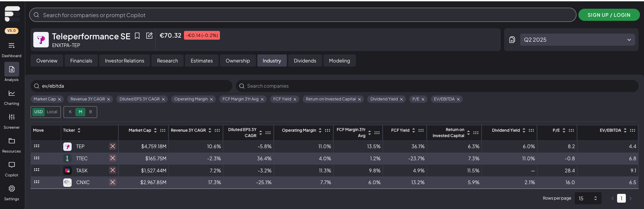Open the Research tab

tap(167, 60)
